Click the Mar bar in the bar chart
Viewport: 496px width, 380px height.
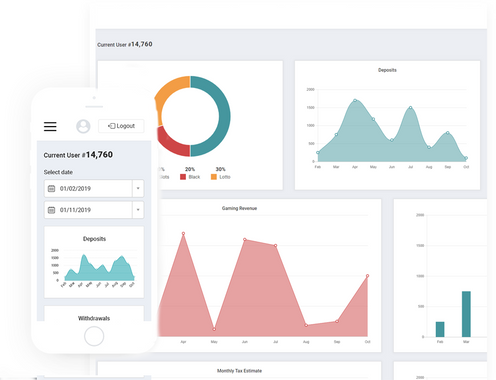pyautogui.click(x=466, y=314)
